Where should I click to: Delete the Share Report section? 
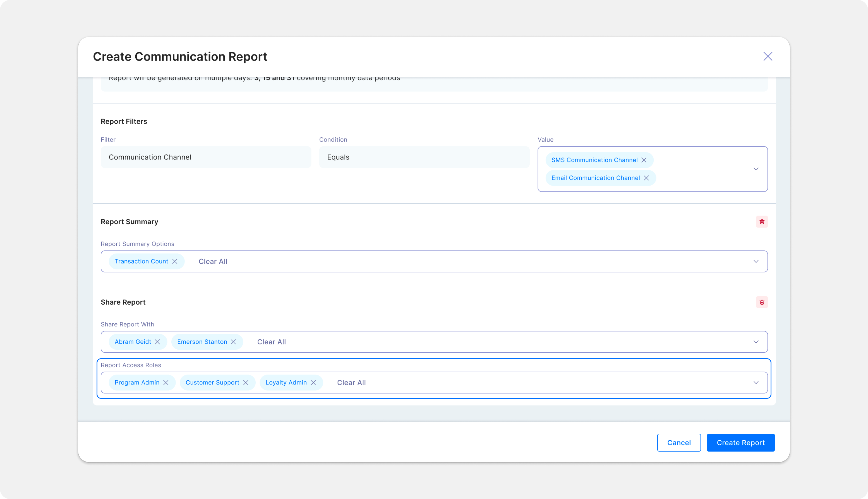click(762, 302)
